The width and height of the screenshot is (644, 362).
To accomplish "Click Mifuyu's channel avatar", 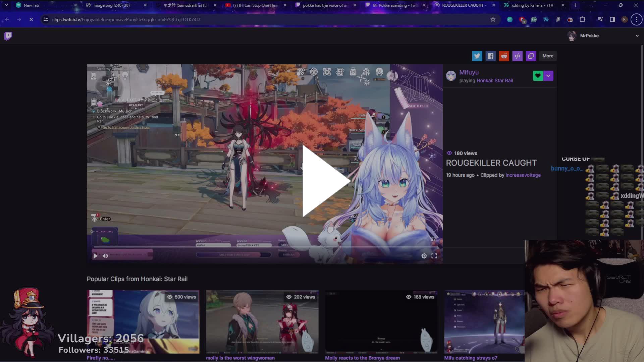I will [451, 76].
